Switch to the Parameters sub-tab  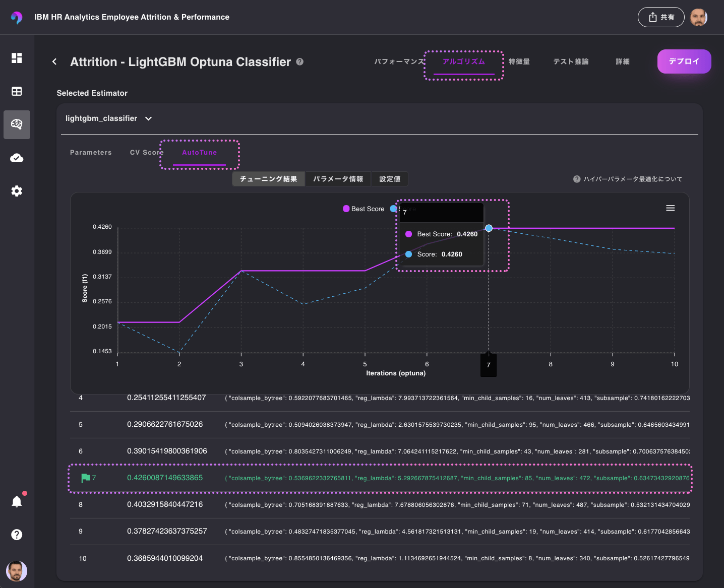click(91, 153)
